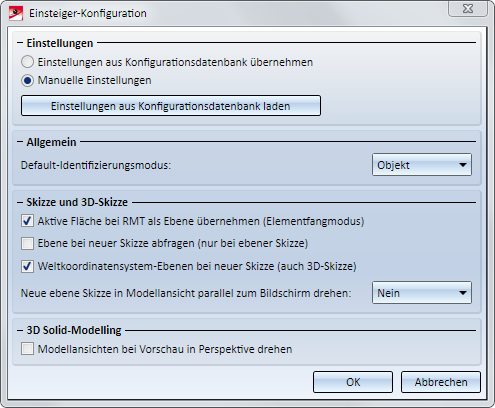Confirm with the OK button
Screen dimensions: 495x408
tap(353, 382)
